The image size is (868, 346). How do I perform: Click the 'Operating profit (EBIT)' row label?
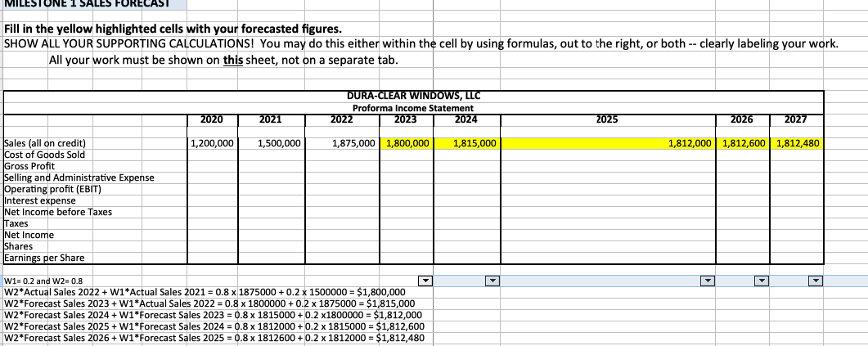click(52, 189)
